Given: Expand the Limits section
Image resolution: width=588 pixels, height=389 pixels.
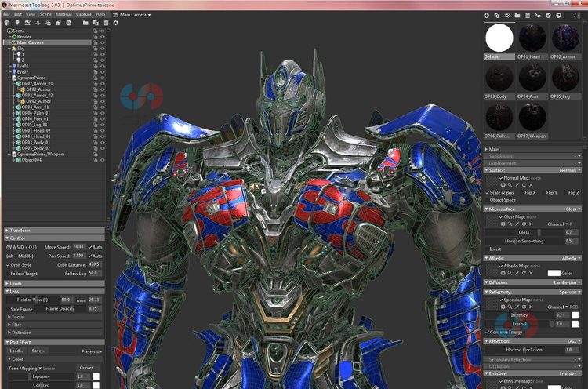Looking at the screenshot, I should [x=7, y=284].
